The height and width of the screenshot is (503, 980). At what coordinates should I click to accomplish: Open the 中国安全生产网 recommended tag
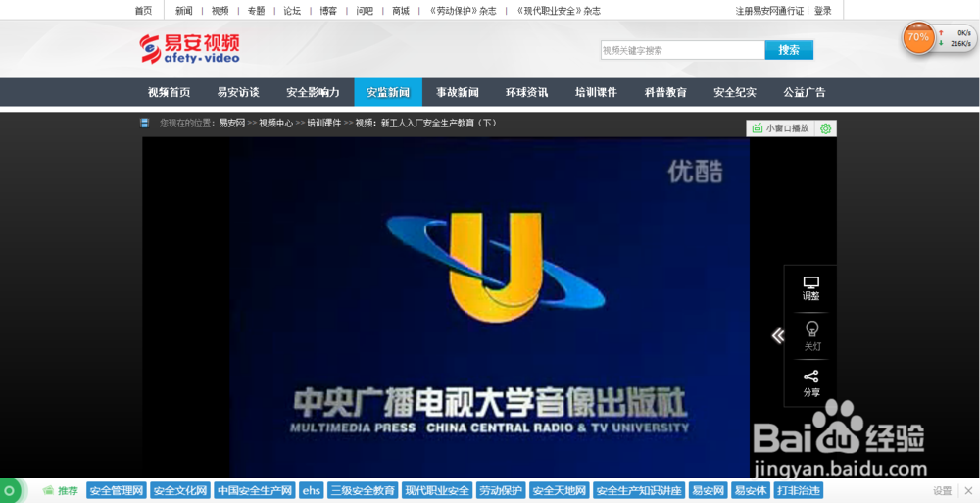(255, 490)
